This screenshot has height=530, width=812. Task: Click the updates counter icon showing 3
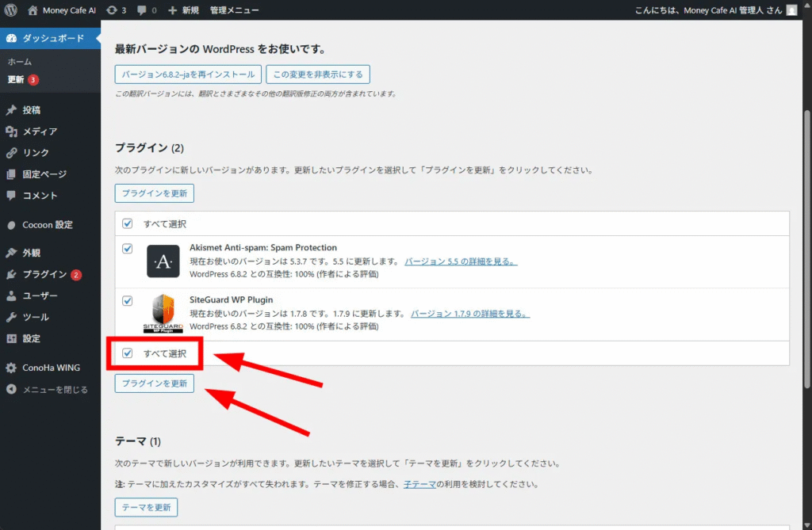click(111, 10)
